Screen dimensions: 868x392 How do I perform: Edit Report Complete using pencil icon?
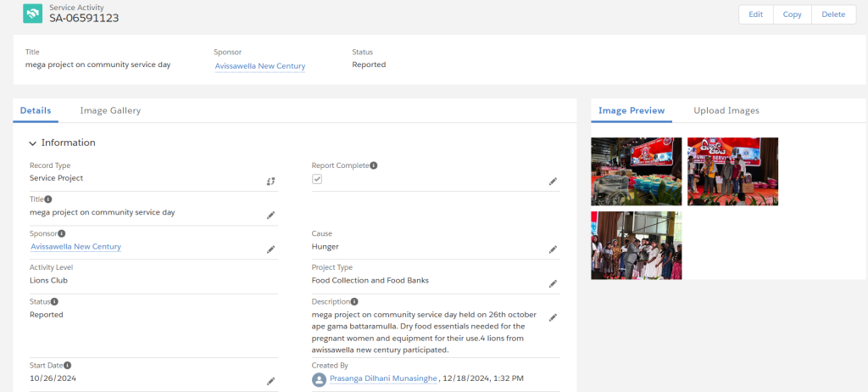(553, 182)
